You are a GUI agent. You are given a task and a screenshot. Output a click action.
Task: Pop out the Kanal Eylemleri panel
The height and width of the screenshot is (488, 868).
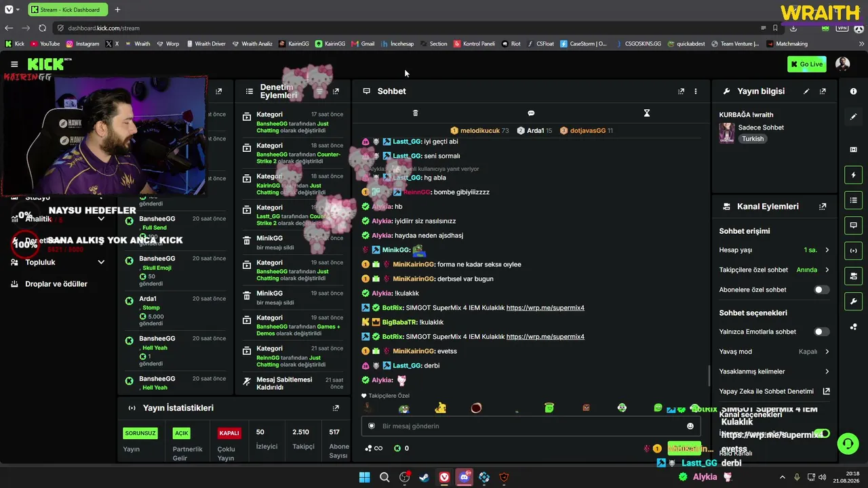pos(823,207)
